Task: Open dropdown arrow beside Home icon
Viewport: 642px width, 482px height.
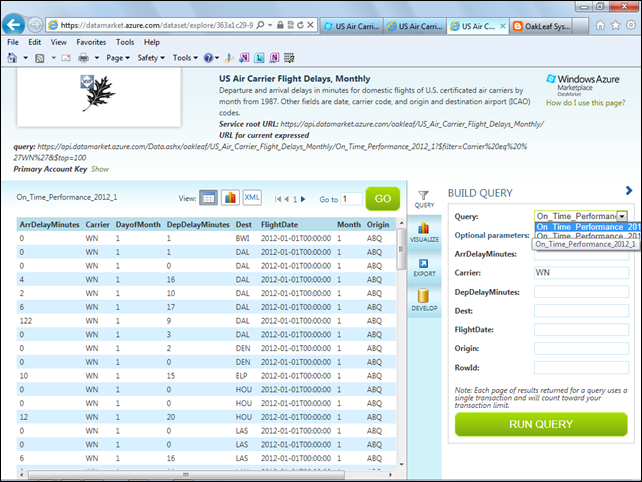Action: (x=25, y=58)
